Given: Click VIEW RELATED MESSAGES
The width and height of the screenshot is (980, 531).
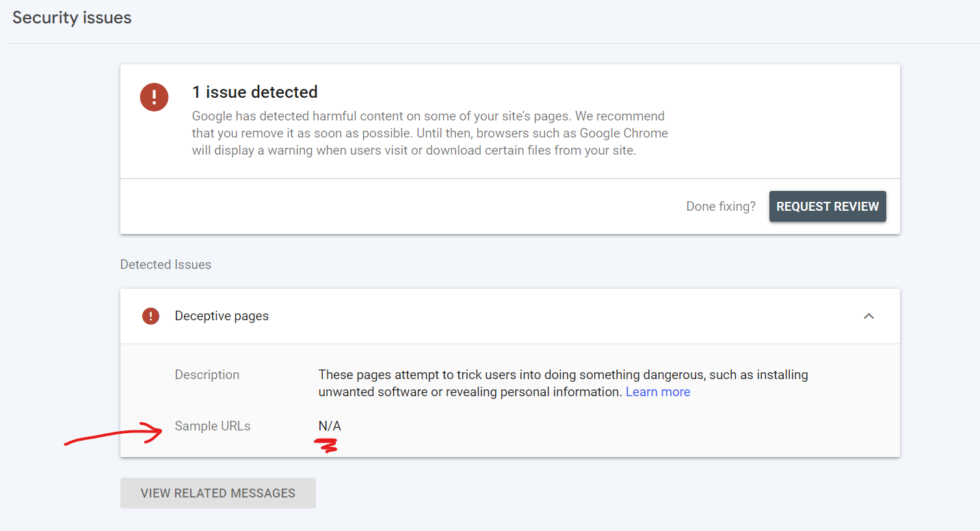Looking at the screenshot, I should point(217,493).
